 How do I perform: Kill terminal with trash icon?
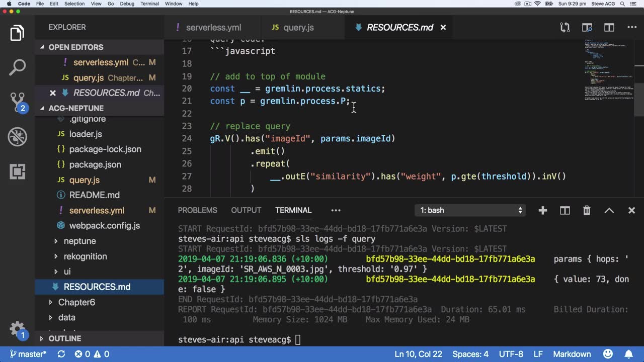[587, 211]
